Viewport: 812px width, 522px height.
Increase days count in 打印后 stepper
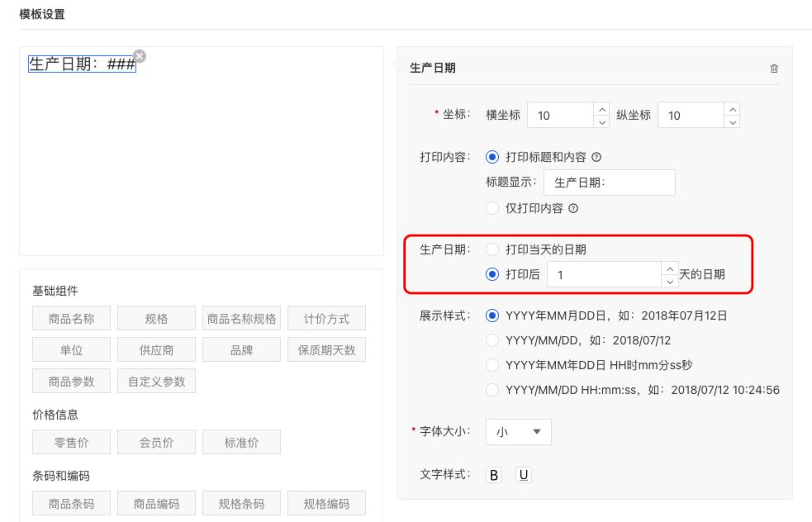[669, 269]
